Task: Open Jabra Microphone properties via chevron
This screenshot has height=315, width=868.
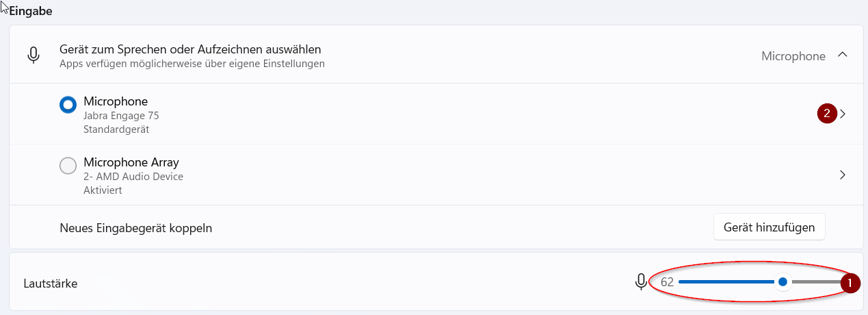Action: pos(843,114)
